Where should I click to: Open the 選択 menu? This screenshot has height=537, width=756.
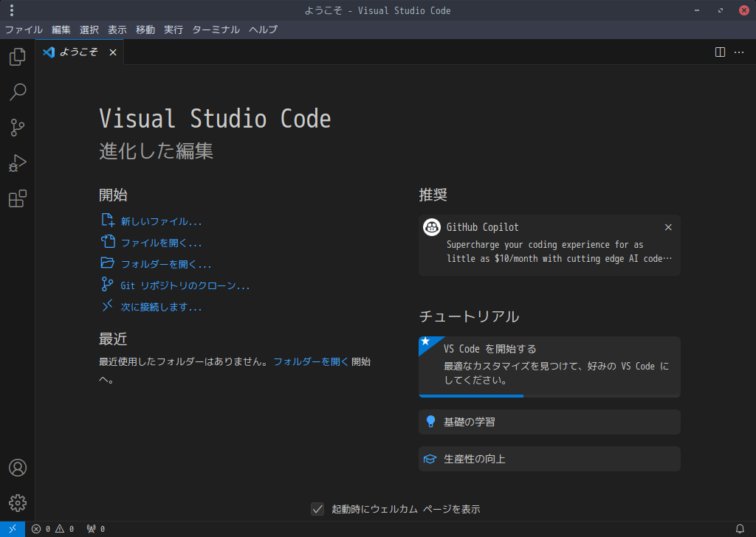tap(89, 30)
